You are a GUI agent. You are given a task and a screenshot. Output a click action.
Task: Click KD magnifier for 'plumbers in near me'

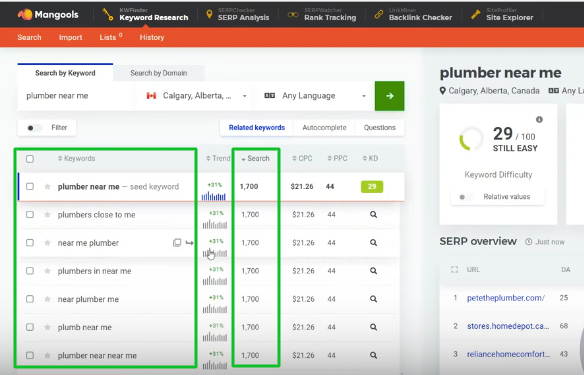pos(373,271)
